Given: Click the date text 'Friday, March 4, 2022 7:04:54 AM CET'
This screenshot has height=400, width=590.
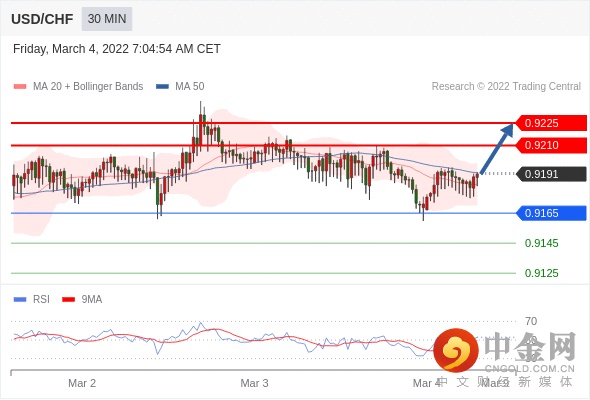Looking at the screenshot, I should pyautogui.click(x=117, y=49).
